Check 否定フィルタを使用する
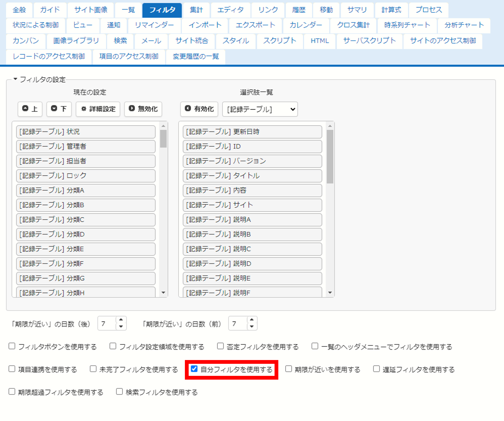The width and height of the screenshot is (504, 421). (220, 346)
